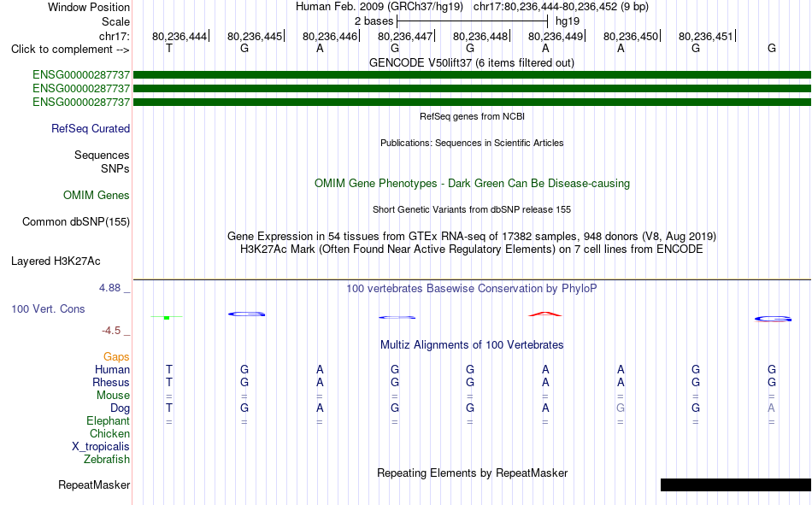Click complement-row base A below 80,236,446
Image resolution: width=812 pixels, height=505 pixels.
pyautogui.click(x=320, y=48)
